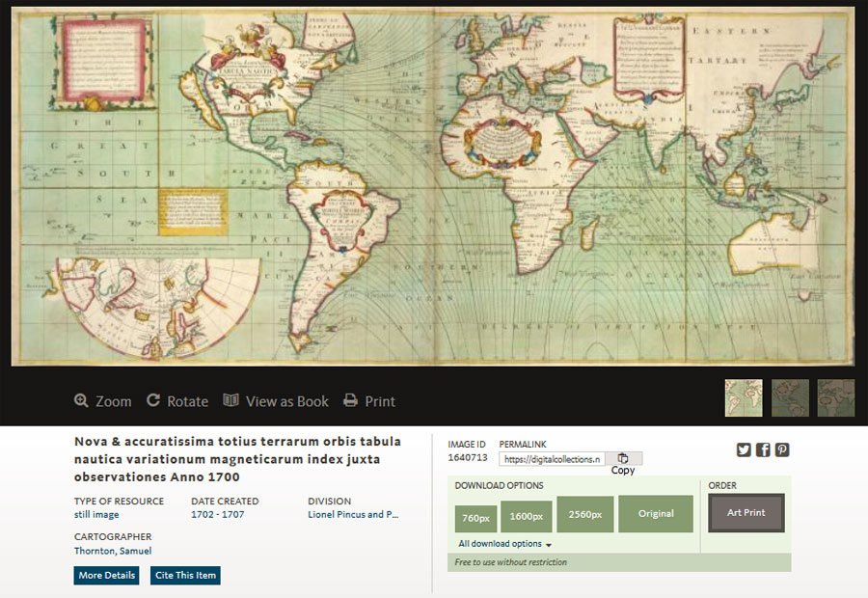Image resolution: width=868 pixels, height=598 pixels.
Task: Click Cite This Item
Action: click(x=184, y=575)
